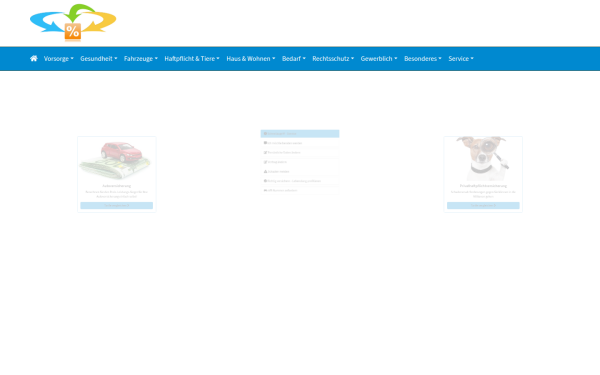
Task: Select the second entry in the center list
Action: click(300, 143)
